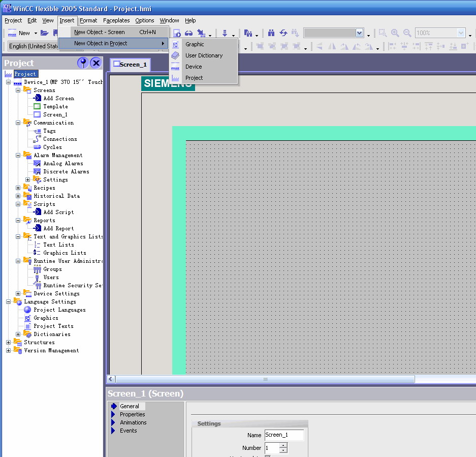Expand the Version Management tree node

tap(9, 350)
